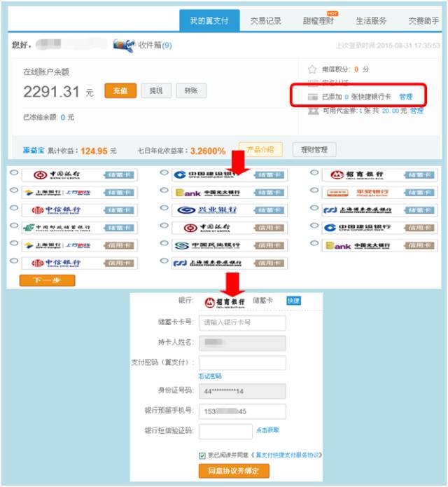This screenshot has height=487, width=448.
Task: Click 中国建设银行 储蓄卡 bank logo
Action: 206,175
